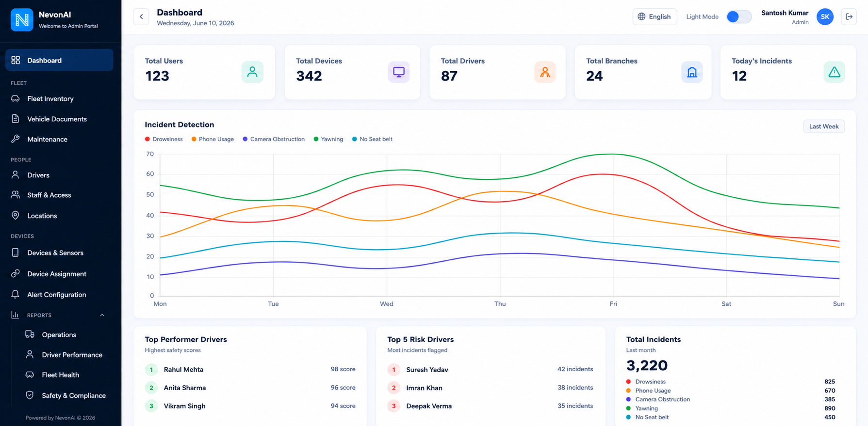Viewport: 868px width, 426px height.
Task: Click the Fleet Inventory car icon
Action: 16,98
